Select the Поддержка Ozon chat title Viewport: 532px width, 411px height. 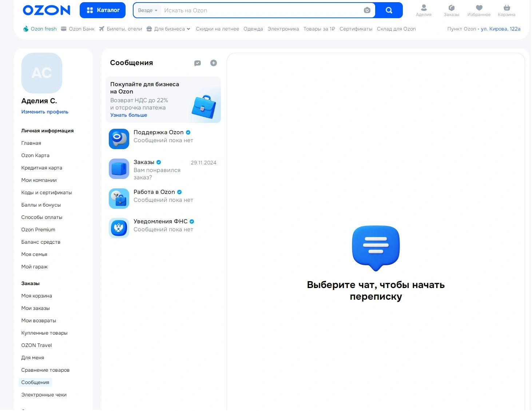[x=159, y=132]
